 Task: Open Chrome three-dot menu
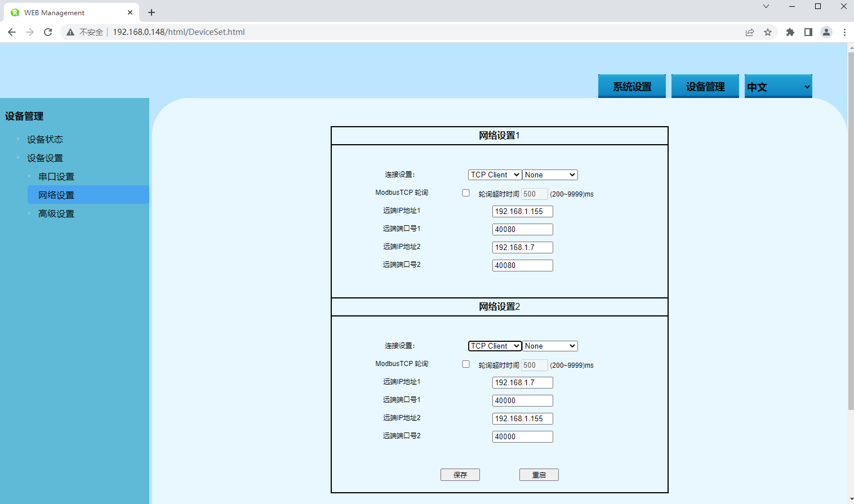[x=844, y=32]
